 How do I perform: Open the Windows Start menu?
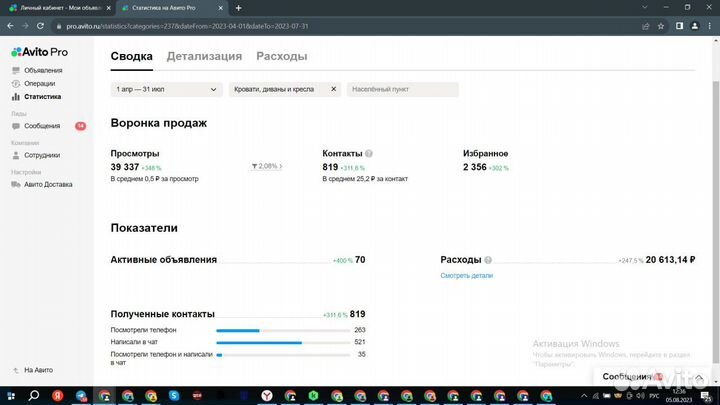(11, 396)
